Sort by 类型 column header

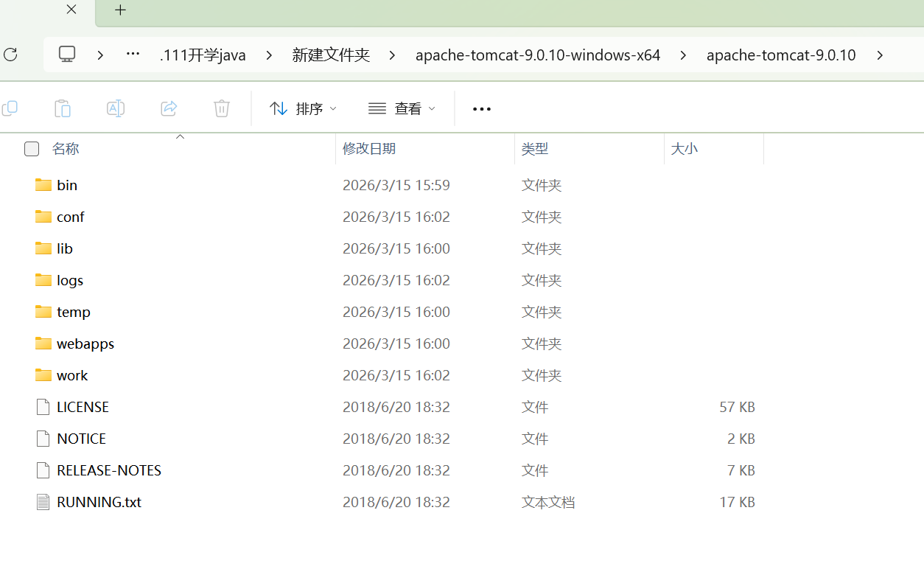point(535,149)
